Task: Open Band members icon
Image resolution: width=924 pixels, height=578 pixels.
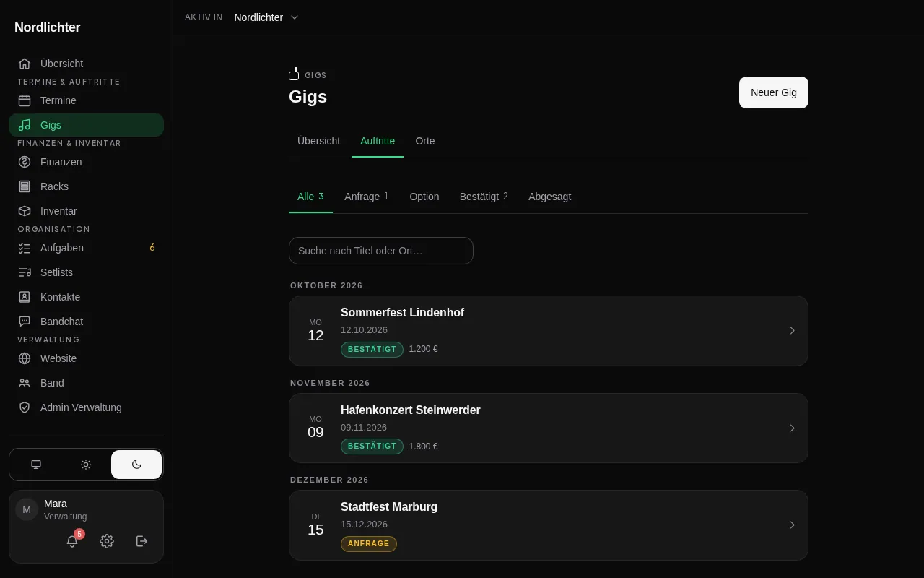Action: point(25,383)
